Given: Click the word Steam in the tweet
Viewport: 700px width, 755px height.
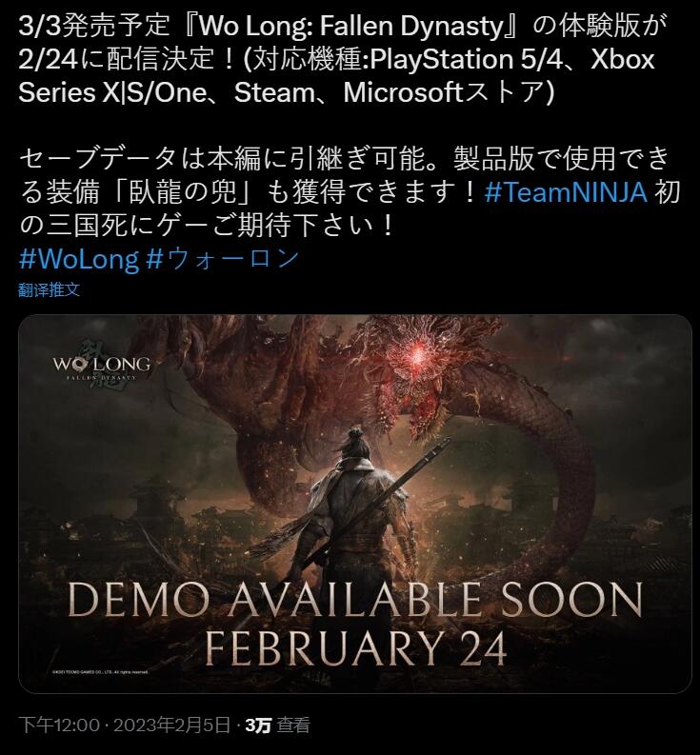Looking at the screenshot, I should 274,92.
